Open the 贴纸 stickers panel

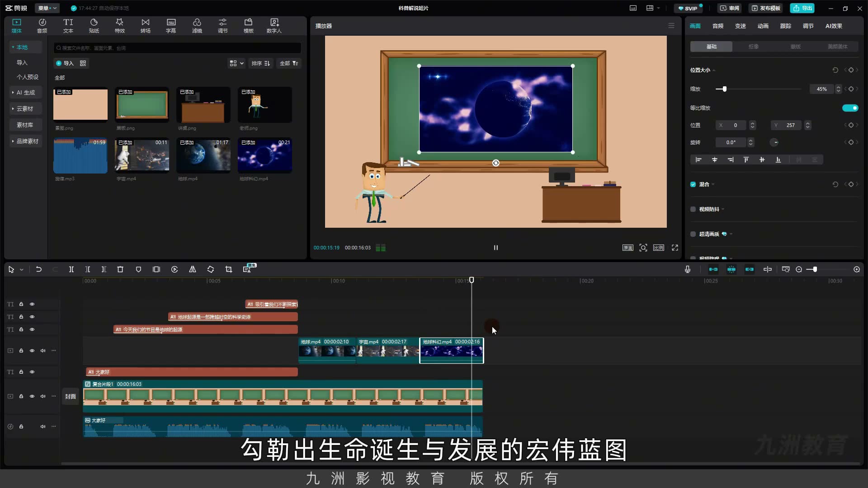(94, 26)
